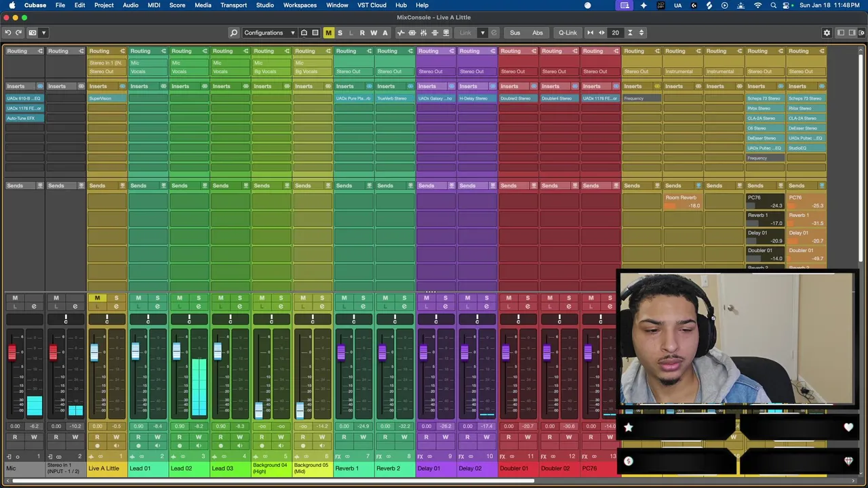Toggle global Write automation (W) in the toolbar
Screen dimensions: 868x488
coord(374,33)
